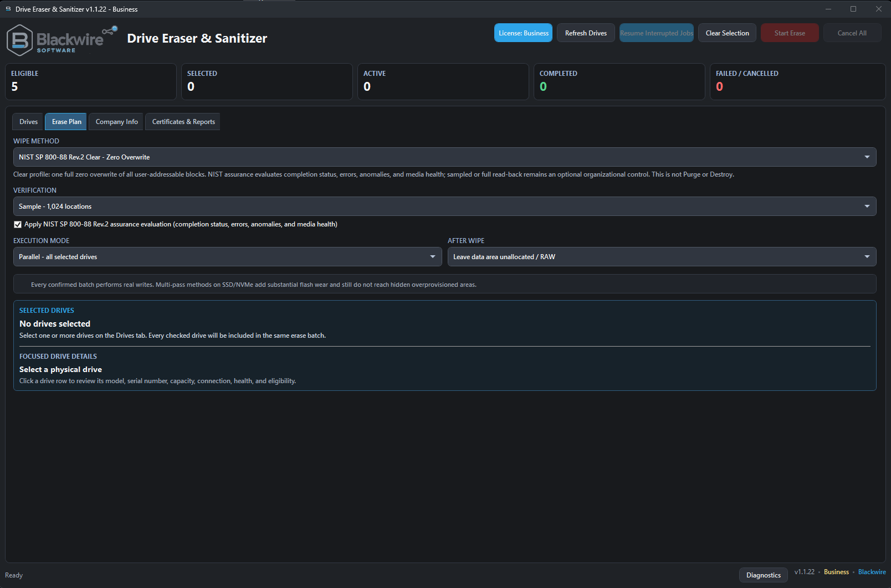Viewport: 891px width, 588px height.
Task: Minimize the Drive Eraser window
Action: click(828, 9)
